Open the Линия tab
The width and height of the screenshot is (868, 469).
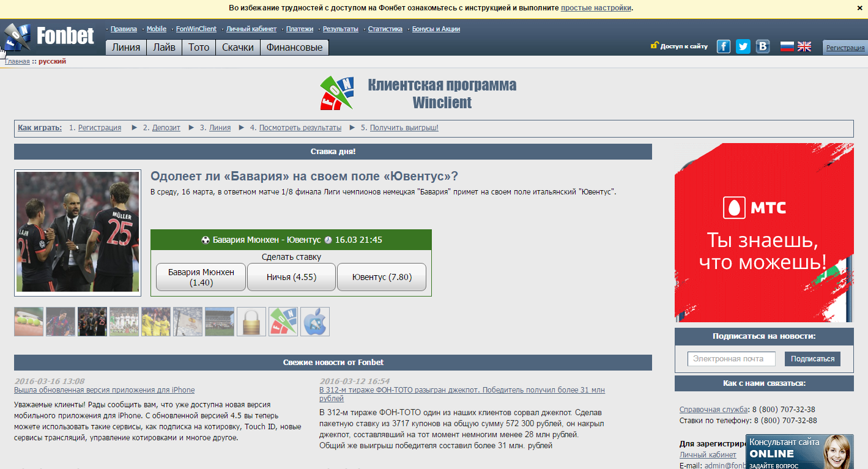tap(126, 47)
